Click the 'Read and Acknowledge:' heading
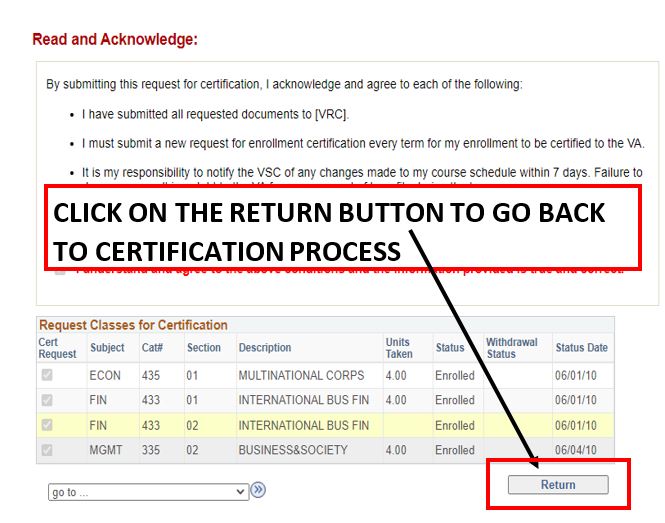The width and height of the screenshot is (665, 523). tap(115, 39)
